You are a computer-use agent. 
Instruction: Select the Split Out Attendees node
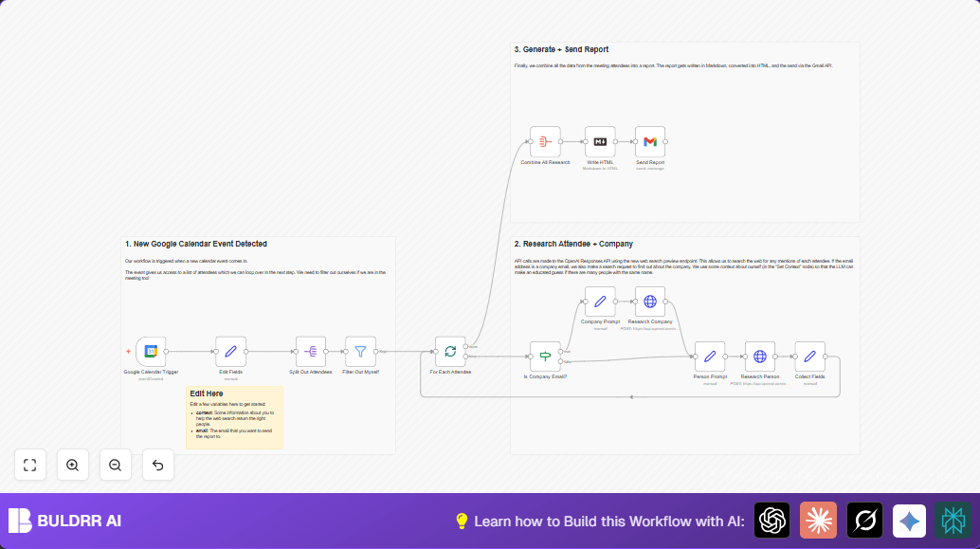(x=311, y=352)
